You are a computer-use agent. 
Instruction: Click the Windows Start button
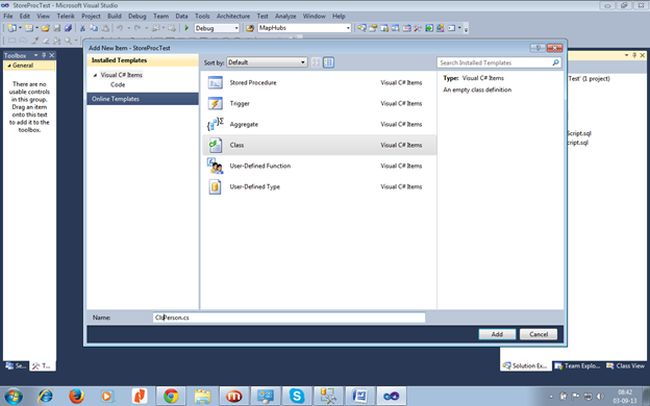click(x=13, y=396)
